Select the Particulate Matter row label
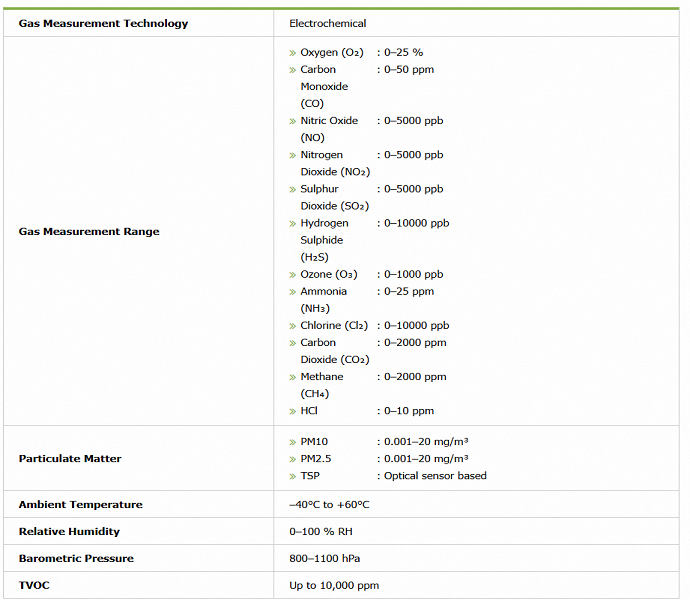The width and height of the screenshot is (690, 600). point(70,459)
